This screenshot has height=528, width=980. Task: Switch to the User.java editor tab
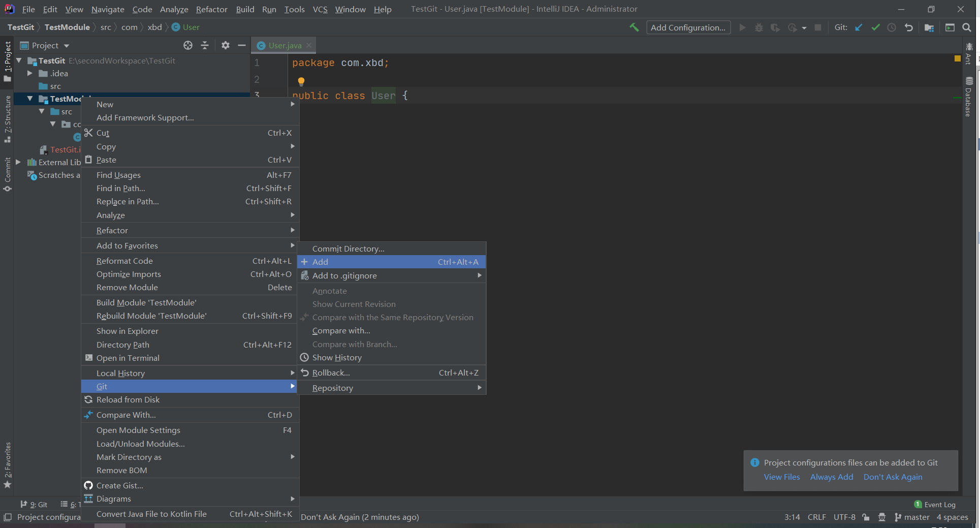tap(284, 45)
